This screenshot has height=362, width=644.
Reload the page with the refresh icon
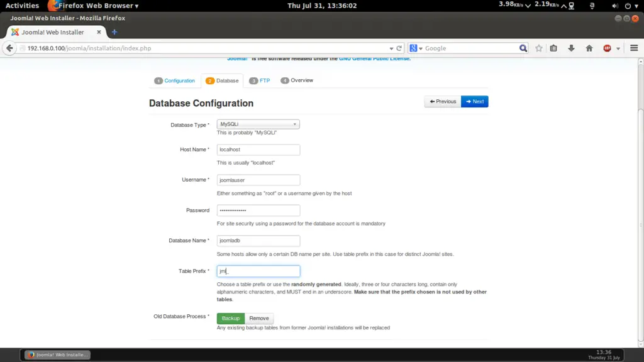(x=399, y=48)
